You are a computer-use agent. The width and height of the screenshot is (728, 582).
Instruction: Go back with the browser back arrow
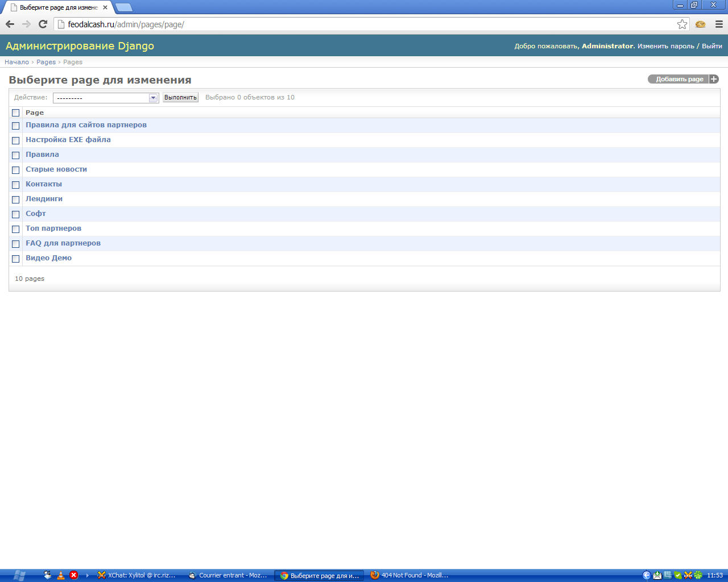point(10,24)
